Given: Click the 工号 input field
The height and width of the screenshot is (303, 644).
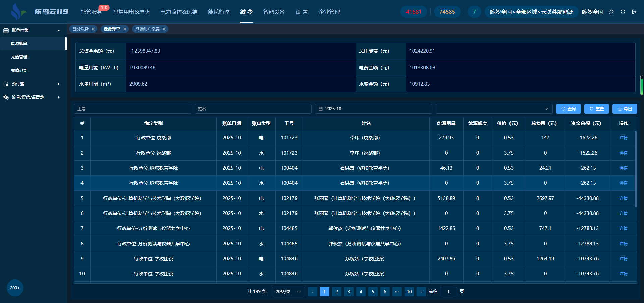Looking at the screenshot, I should (132, 109).
